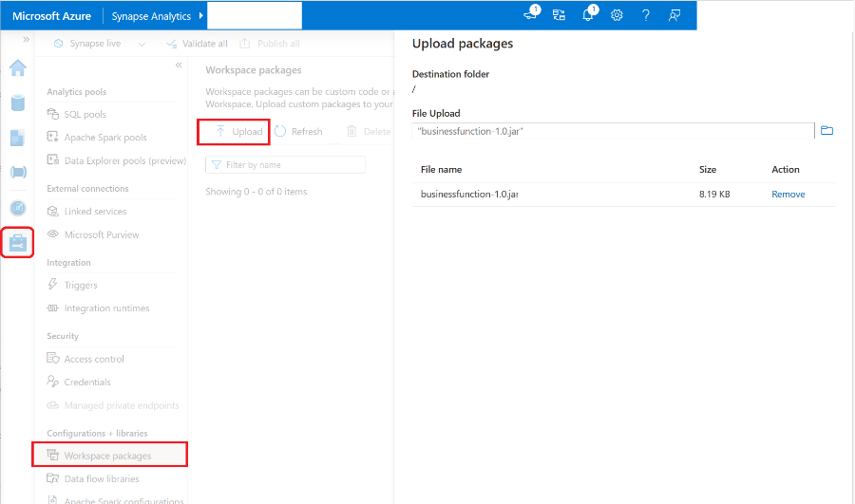
Task: Click the 8.19 KB size value
Action: point(714,195)
